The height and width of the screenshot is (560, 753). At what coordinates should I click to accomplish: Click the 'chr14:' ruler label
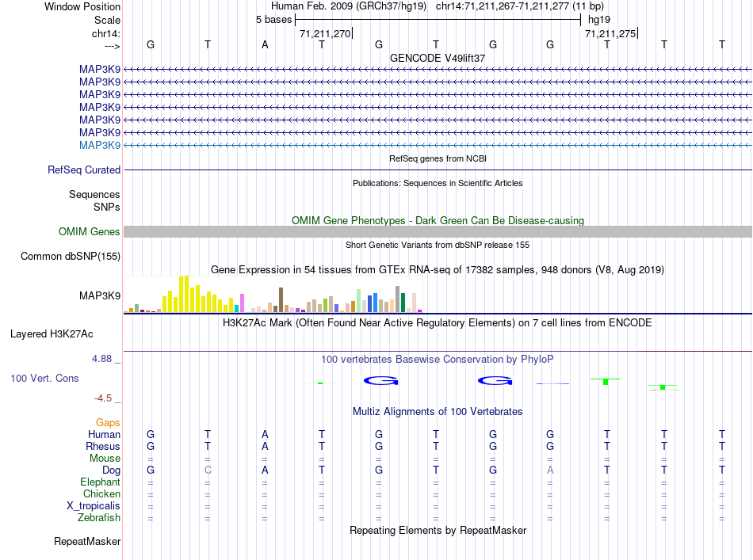[x=106, y=33]
